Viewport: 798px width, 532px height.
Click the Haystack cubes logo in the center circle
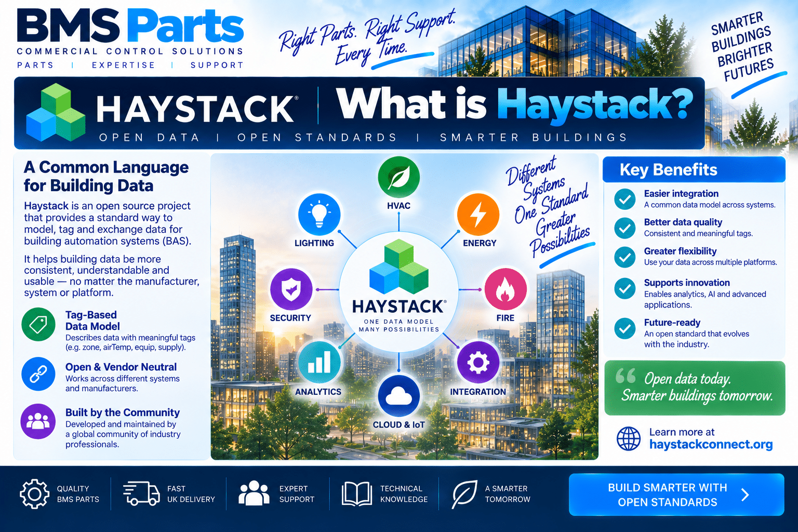[x=398, y=266]
